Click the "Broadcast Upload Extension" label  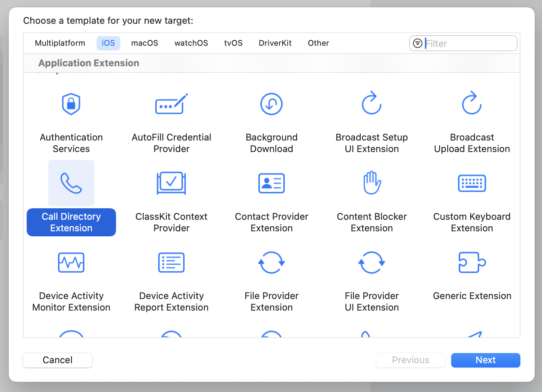472,143
